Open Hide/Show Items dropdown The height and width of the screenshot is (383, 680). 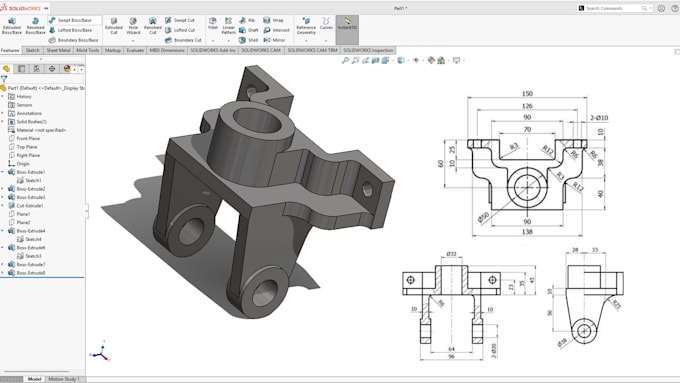point(416,60)
